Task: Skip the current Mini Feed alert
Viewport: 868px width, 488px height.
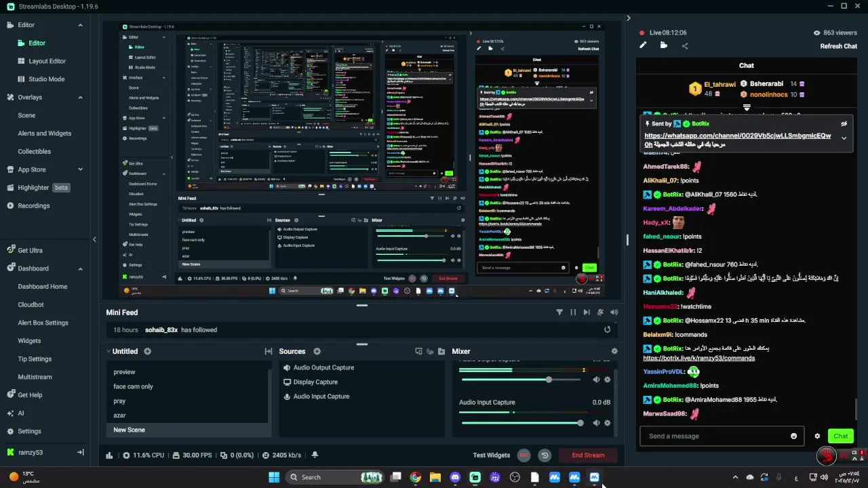Action: (587, 312)
